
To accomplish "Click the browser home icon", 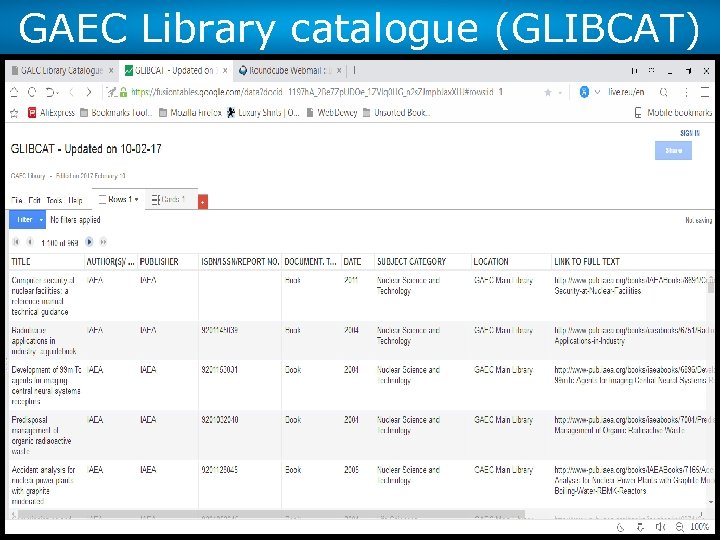I will tap(14, 92).
